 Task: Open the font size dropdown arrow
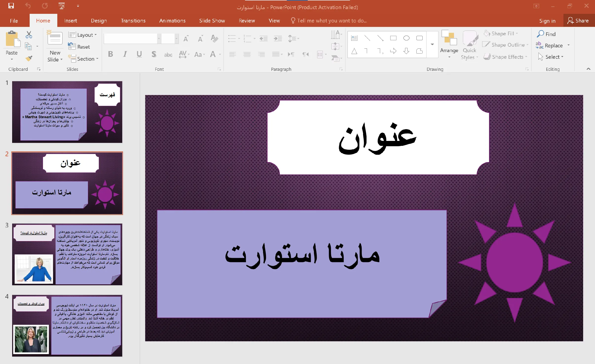click(176, 38)
